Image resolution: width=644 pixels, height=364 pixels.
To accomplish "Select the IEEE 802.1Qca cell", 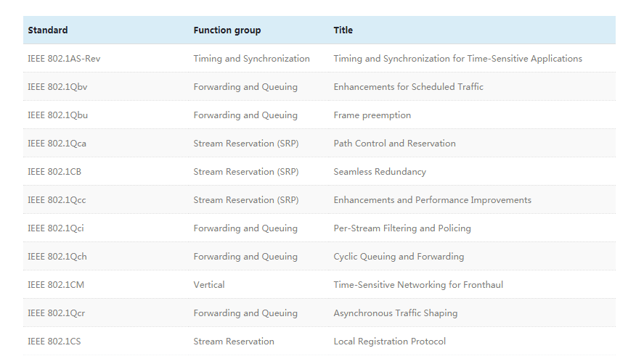I will [x=57, y=144].
